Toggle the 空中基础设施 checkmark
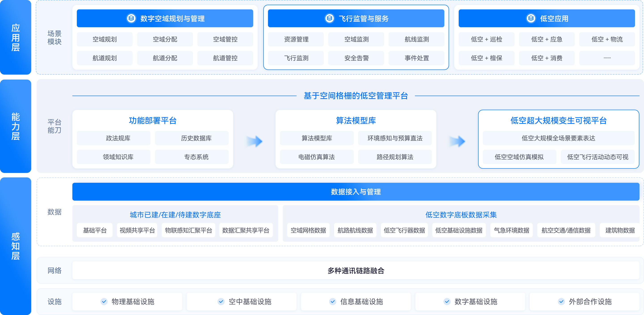The image size is (644, 315). tap(221, 302)
